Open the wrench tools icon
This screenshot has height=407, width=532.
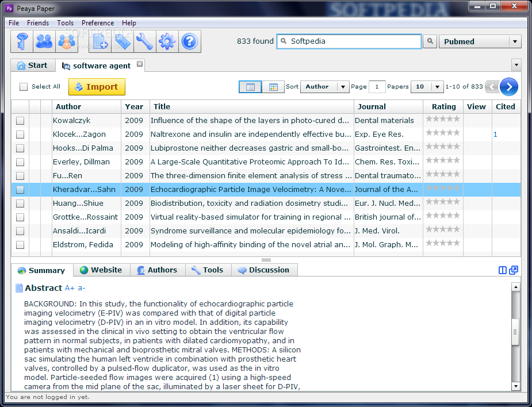pos(145,41)
